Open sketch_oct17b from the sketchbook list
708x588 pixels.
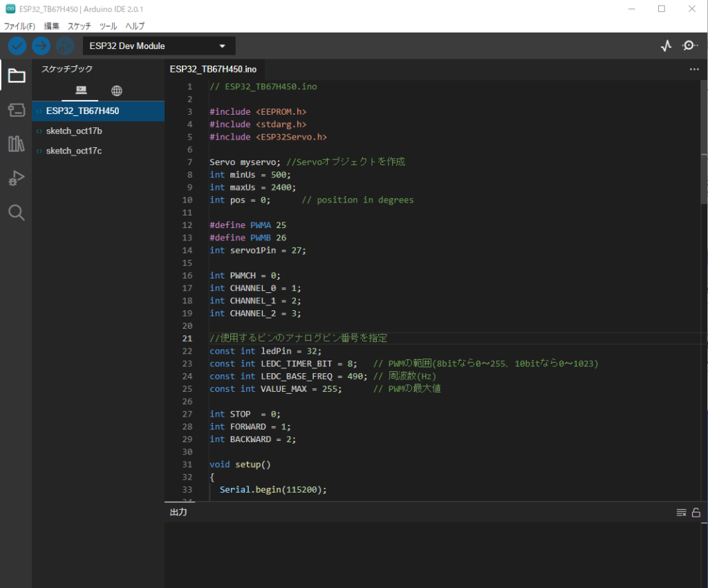[x=74, y=131]
